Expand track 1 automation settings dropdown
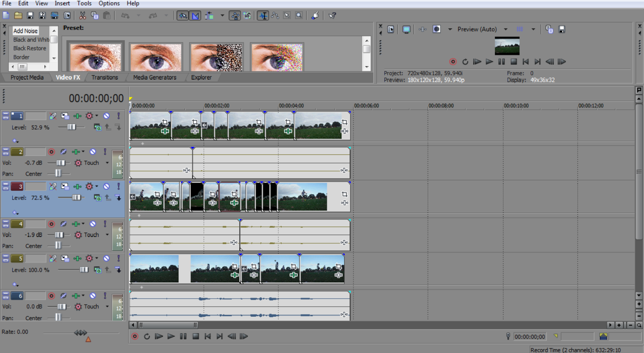 point(97,116)
